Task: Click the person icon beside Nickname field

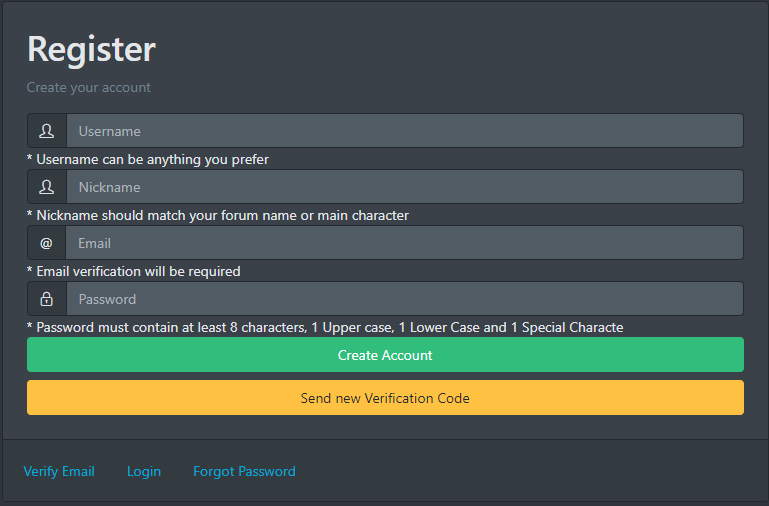Action: pyautogui.click(x=47, y=187)
